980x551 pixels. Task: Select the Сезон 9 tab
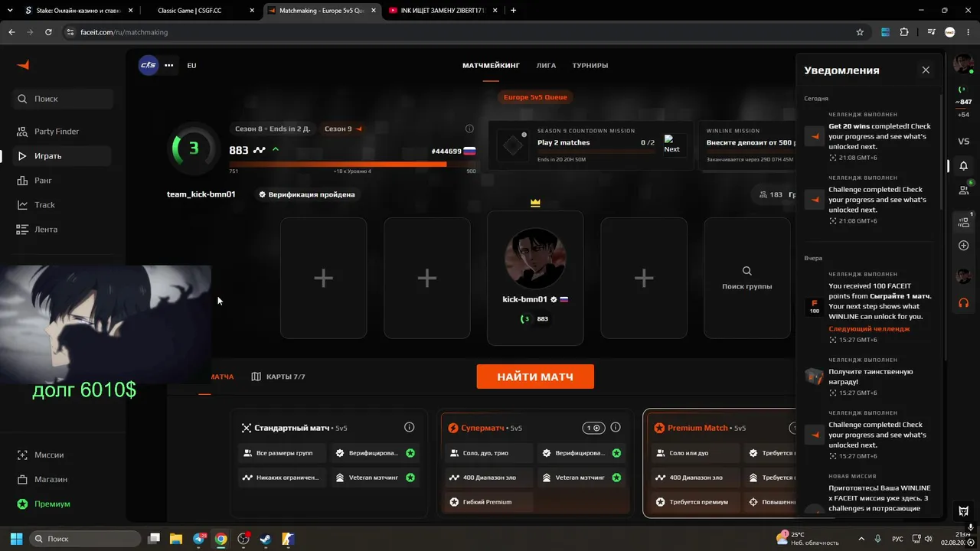343,129
